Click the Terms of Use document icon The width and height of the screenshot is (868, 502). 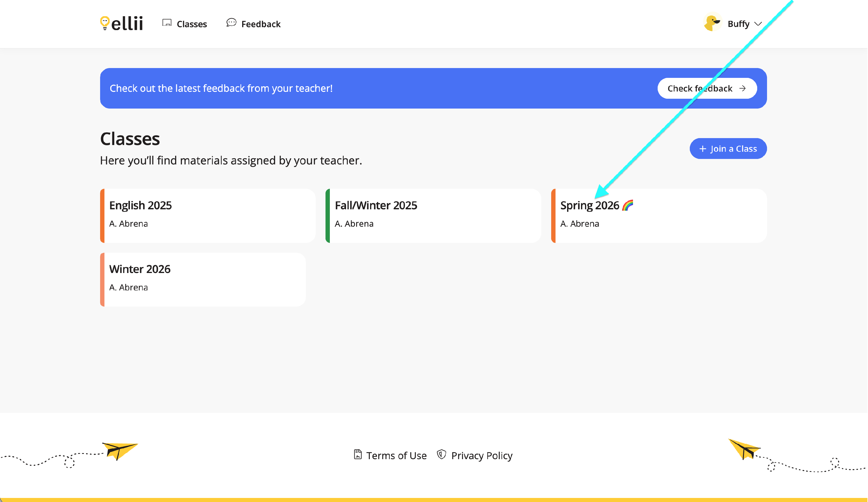[x=358, y=455]
